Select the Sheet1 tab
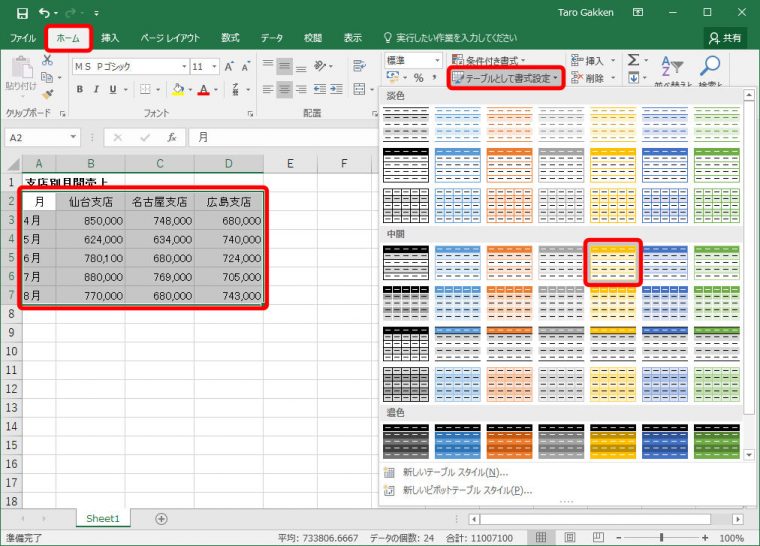 (x=103, y=518)
